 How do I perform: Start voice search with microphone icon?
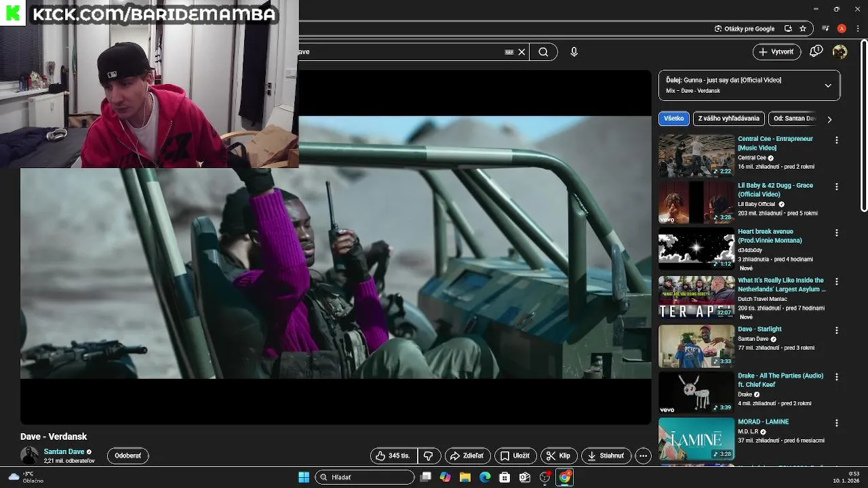pyautogui.click(x=574, y=52)
